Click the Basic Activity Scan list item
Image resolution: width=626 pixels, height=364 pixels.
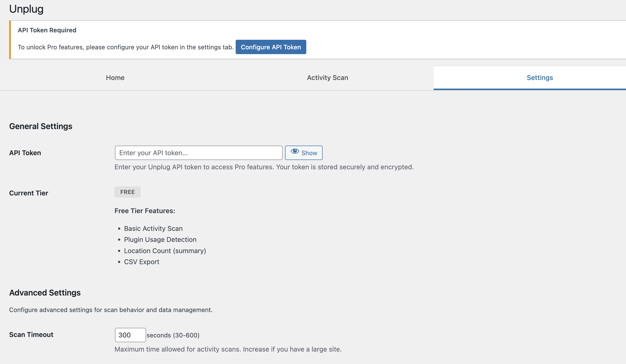pyautogui.click(x=153, y=229)
